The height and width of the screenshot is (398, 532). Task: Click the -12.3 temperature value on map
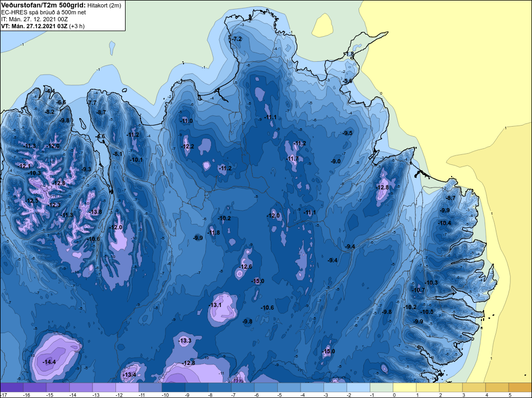[x=54, y=205]
